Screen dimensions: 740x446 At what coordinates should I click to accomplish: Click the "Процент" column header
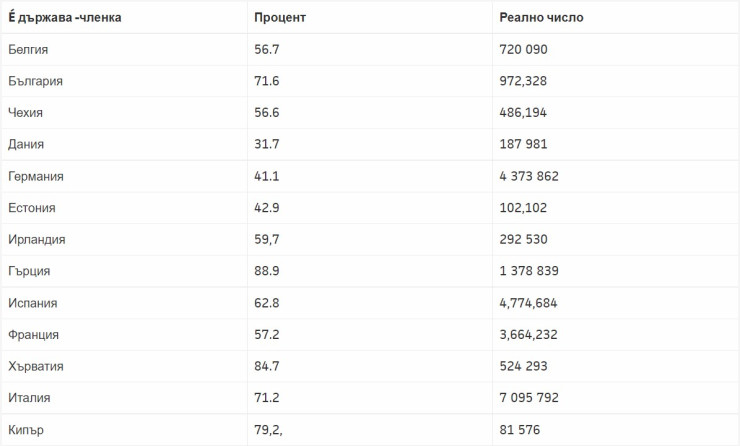click(x=280, y=18)
